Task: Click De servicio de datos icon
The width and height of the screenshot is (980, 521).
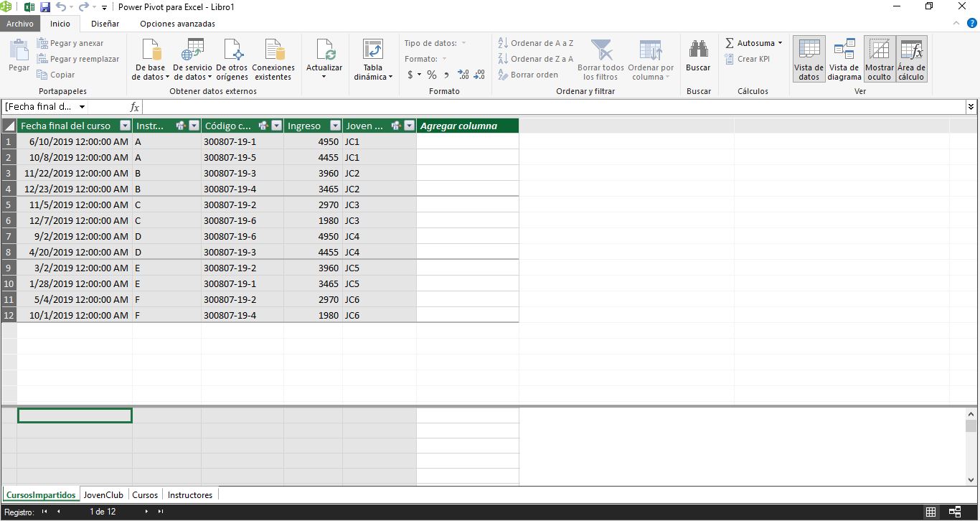Action: click(x=192, y=52)
